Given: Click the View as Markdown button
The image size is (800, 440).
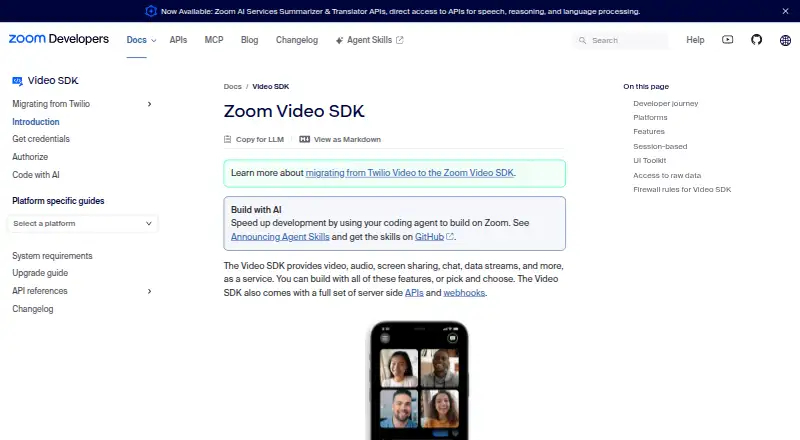Looking at the screenshot, I should [x=340, y=139].
